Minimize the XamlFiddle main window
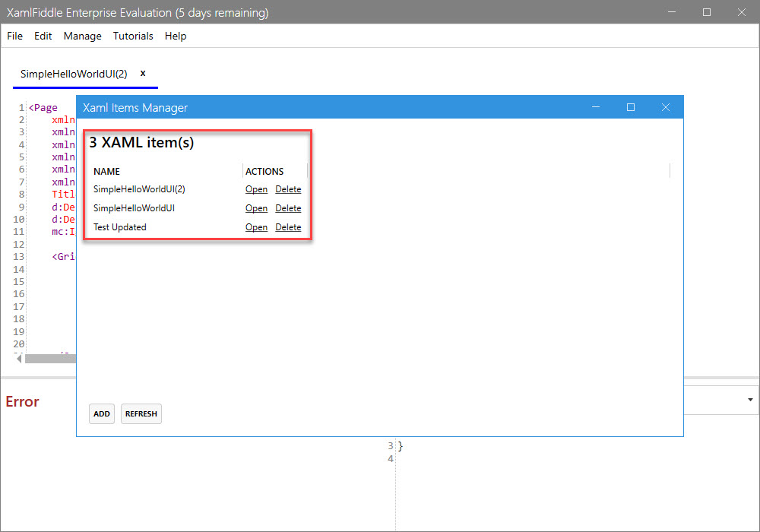Image resolution: width=760 pixels, height=532 pixels. tap(672, 12)
